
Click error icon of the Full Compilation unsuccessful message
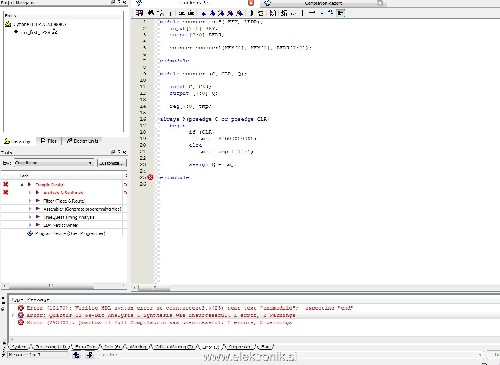click(21, 323)
